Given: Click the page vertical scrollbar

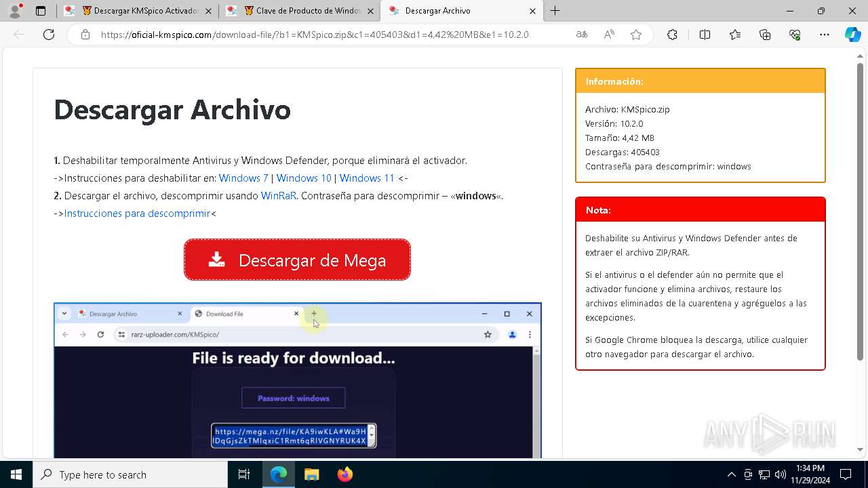Looking at the screenshot, I should click(861, 210).
